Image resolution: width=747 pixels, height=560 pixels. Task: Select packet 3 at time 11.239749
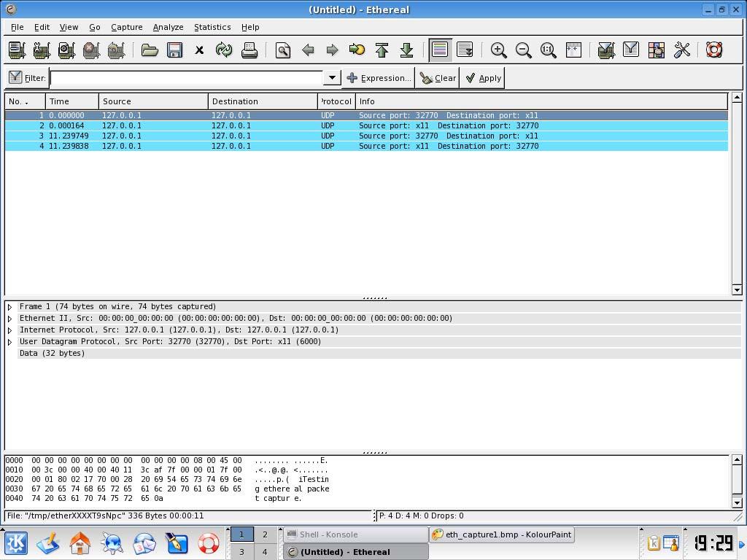tap(366, 136)
